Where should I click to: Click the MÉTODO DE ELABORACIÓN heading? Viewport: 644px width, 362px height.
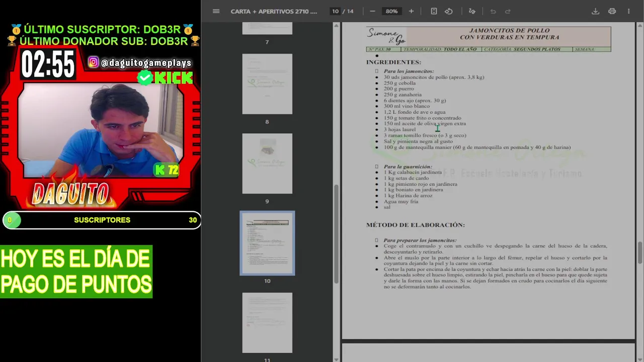click(x=416, y=225)
